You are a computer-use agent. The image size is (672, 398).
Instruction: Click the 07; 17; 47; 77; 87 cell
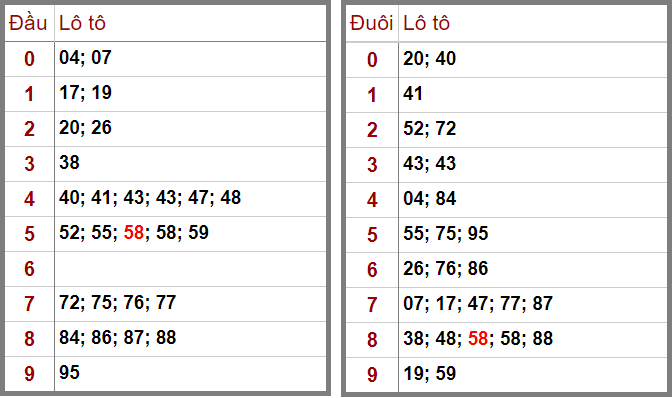click(533, 305)
